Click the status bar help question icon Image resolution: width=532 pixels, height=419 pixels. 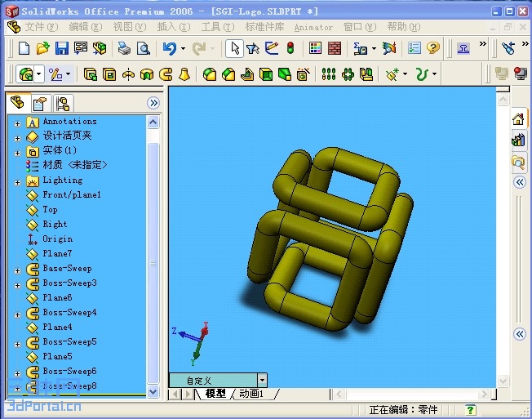coord(470,410)
